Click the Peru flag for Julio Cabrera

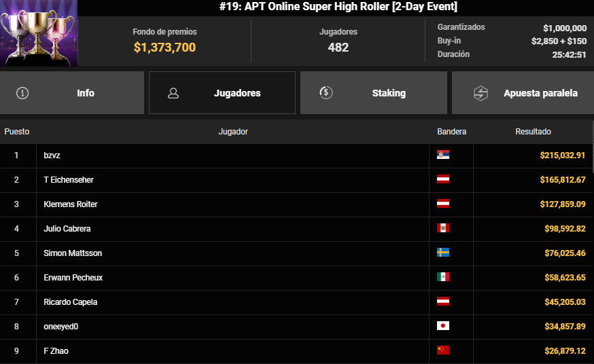443,228
